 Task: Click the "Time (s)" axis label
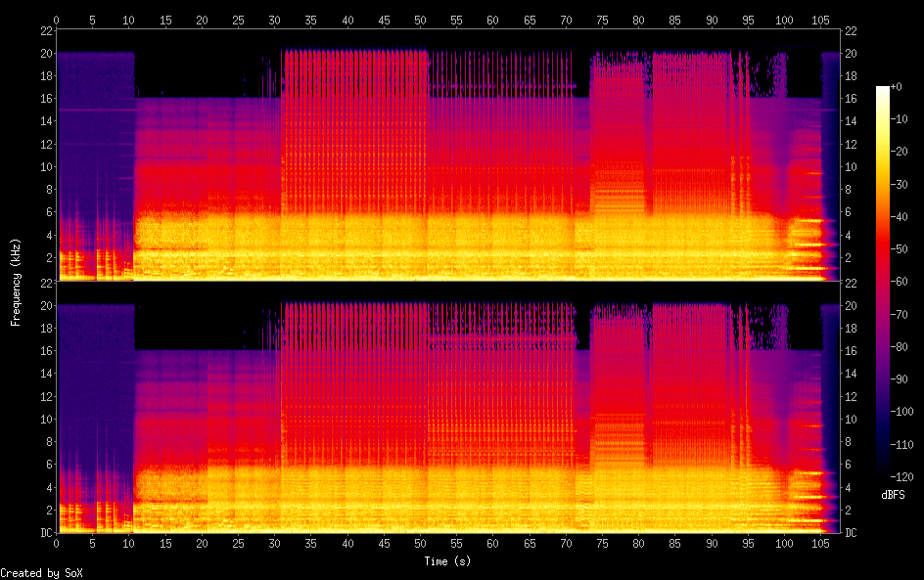tap(447, 561)
